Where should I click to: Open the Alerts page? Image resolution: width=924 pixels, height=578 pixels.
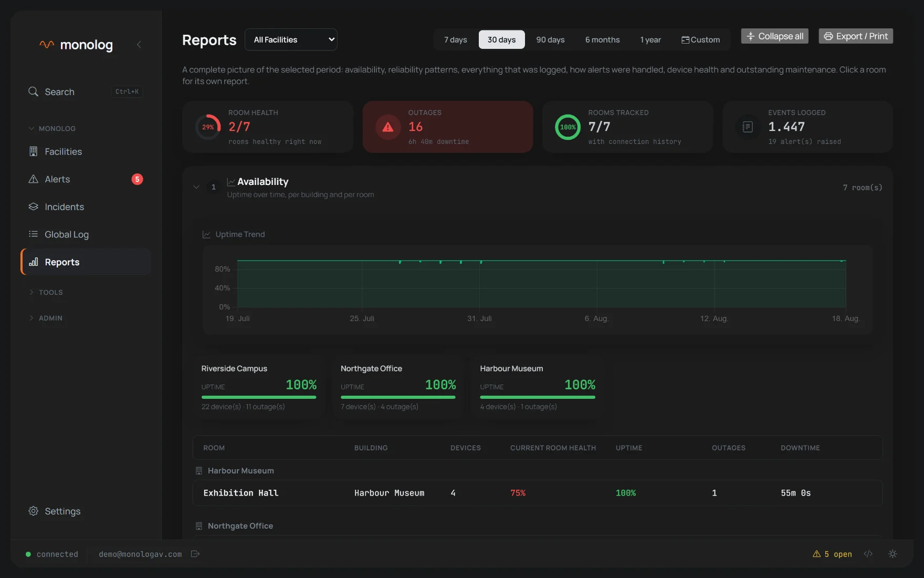tap(86, 179)
